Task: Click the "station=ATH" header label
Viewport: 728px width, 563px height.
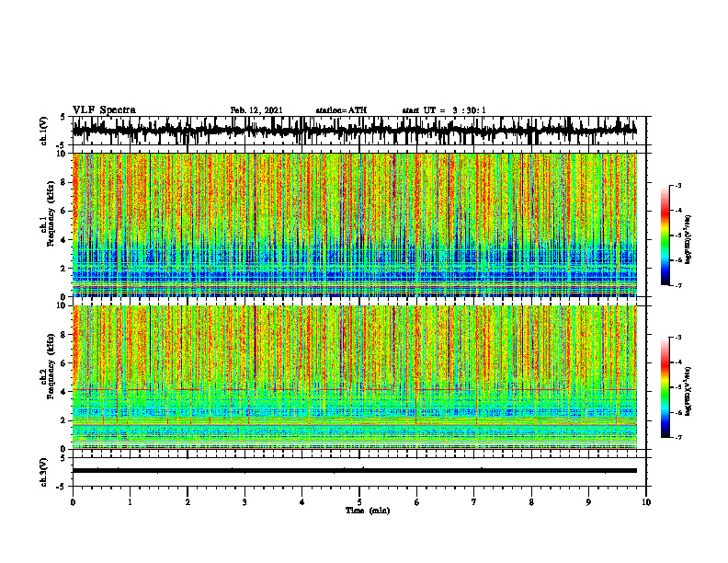Action: coord(341,110)
